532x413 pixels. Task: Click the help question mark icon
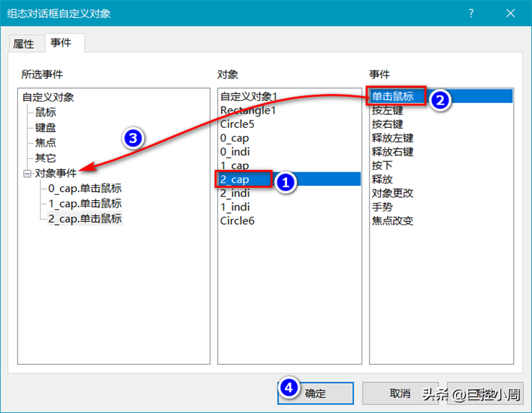pos(471,14)
